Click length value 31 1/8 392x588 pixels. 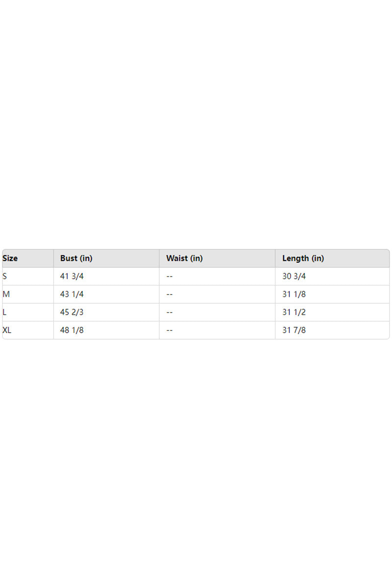coord(294,294)
